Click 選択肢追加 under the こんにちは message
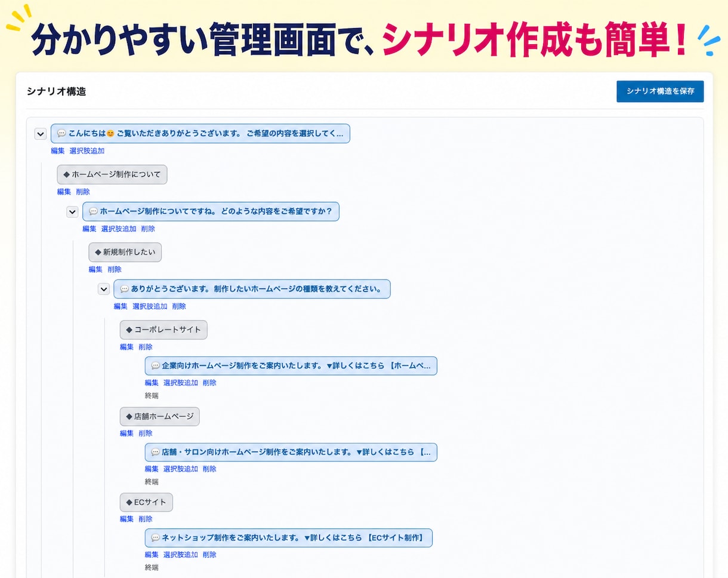Screen dimensions: 728x578 (87, 151)
